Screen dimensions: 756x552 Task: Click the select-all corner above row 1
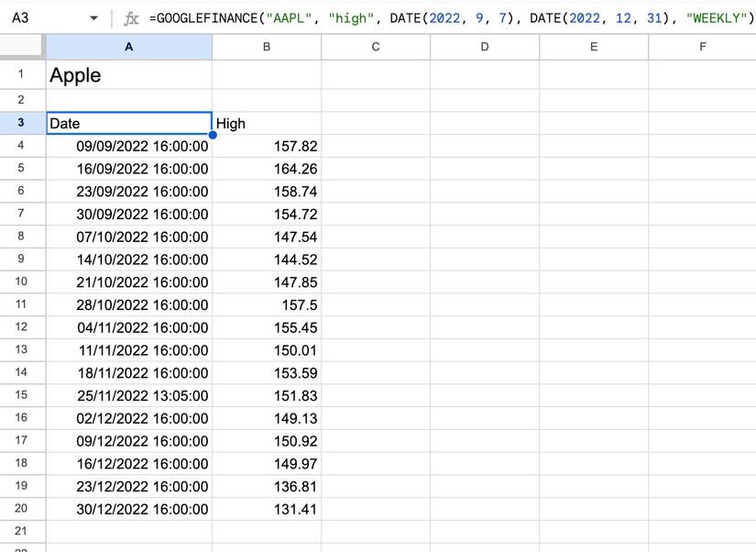tap(22, 47)
